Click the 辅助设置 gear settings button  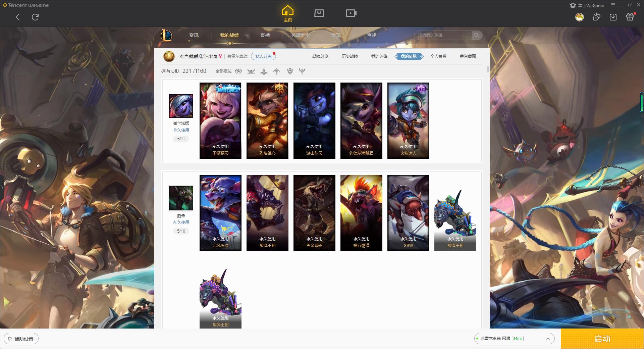[x=21, y=339]
